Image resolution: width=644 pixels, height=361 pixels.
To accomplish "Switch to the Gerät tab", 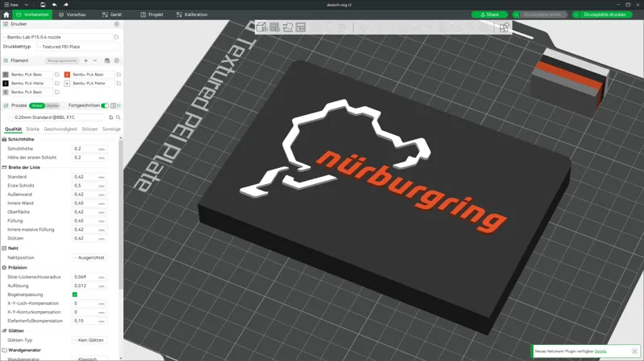I will coord(112,14).
